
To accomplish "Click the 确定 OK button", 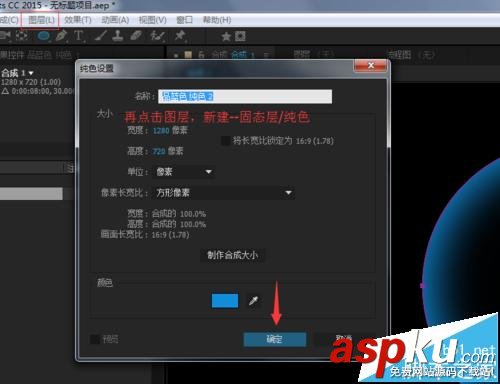I will pos(275,339).
